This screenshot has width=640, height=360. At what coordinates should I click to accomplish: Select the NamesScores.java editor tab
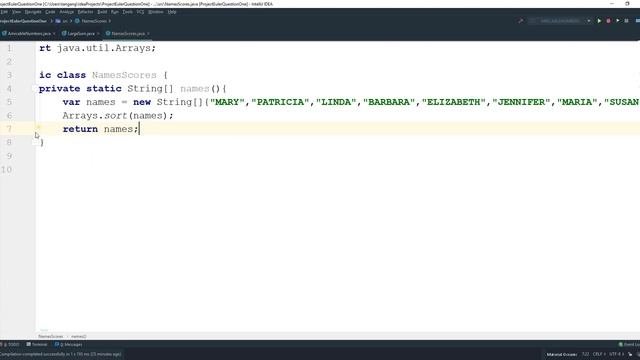[128, 33]
